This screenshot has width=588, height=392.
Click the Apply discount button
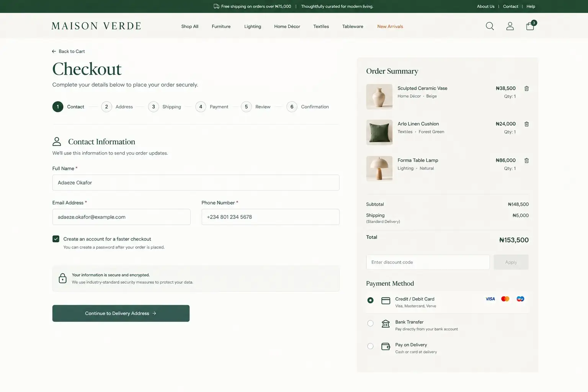coord(511,262)
